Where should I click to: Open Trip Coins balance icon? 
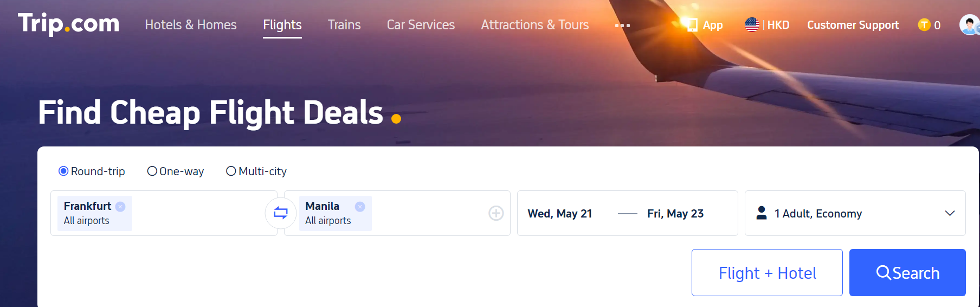[x=925, y=25]
